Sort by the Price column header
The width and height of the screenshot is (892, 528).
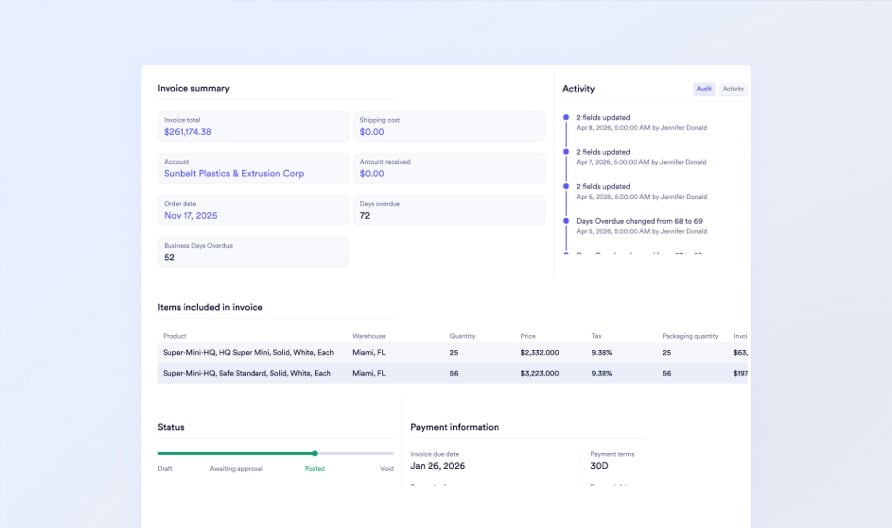point(528,336)
